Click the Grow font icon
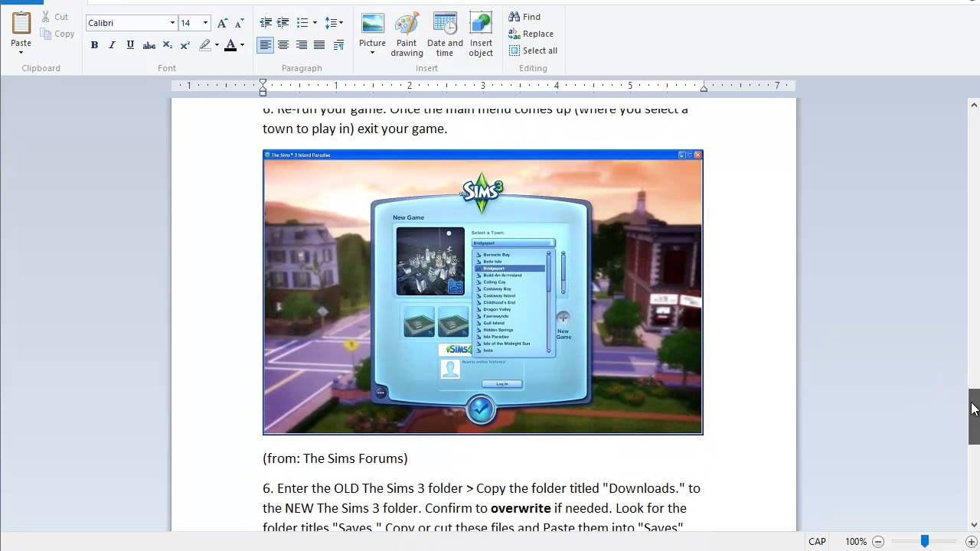 (x=222, y=23)
